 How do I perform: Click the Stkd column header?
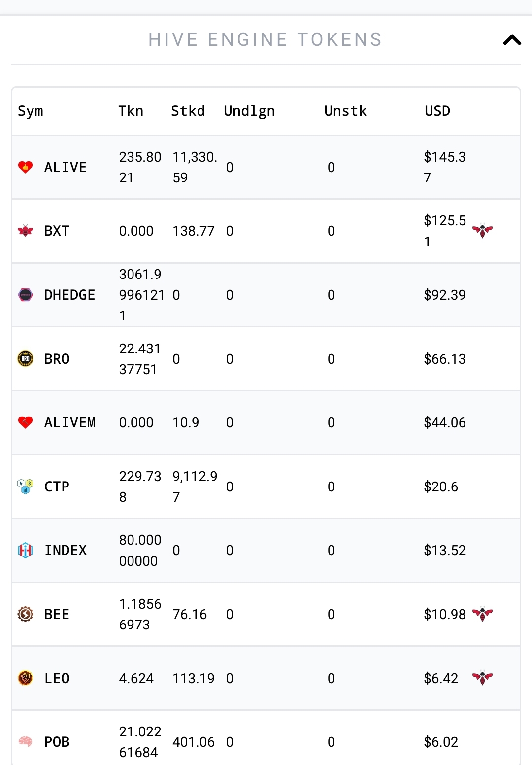pyautogui.click(x=188, y=111)
